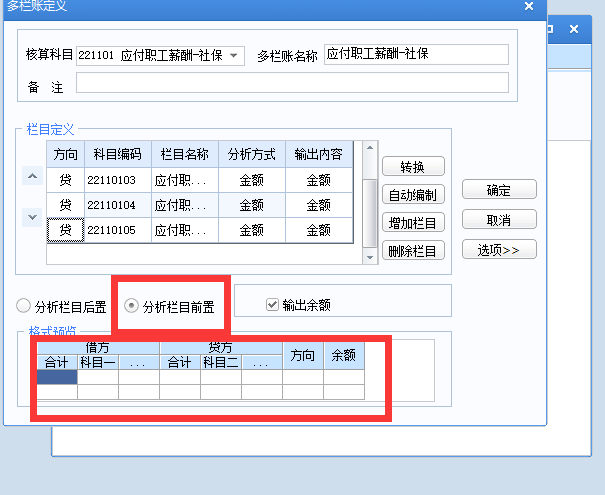Click 删除栏目 to remove a column
This screenshot has width=605, height=495.
tap(413, 251)
